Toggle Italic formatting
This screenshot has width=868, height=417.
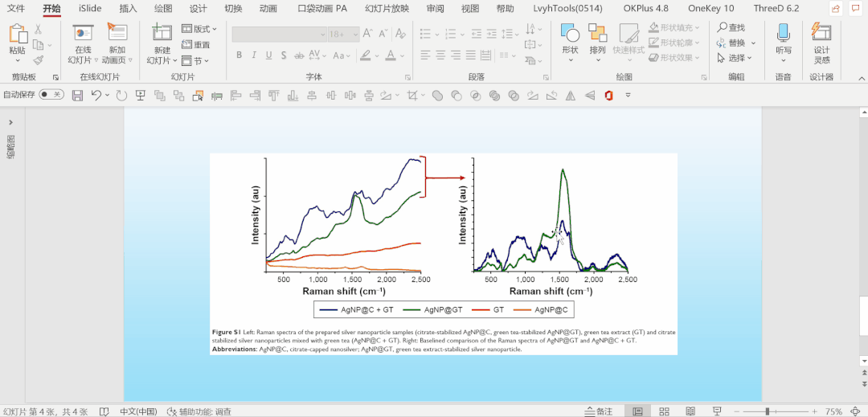(254, 55)
